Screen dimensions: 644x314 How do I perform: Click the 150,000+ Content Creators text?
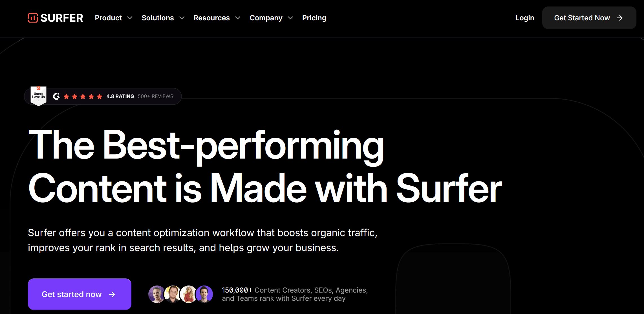(x=295, y=294)
